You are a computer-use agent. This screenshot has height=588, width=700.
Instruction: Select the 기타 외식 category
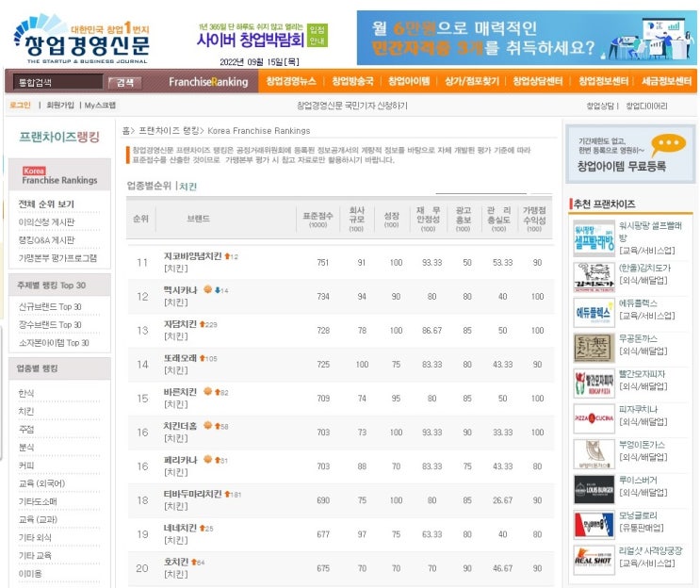pos(35,537)
